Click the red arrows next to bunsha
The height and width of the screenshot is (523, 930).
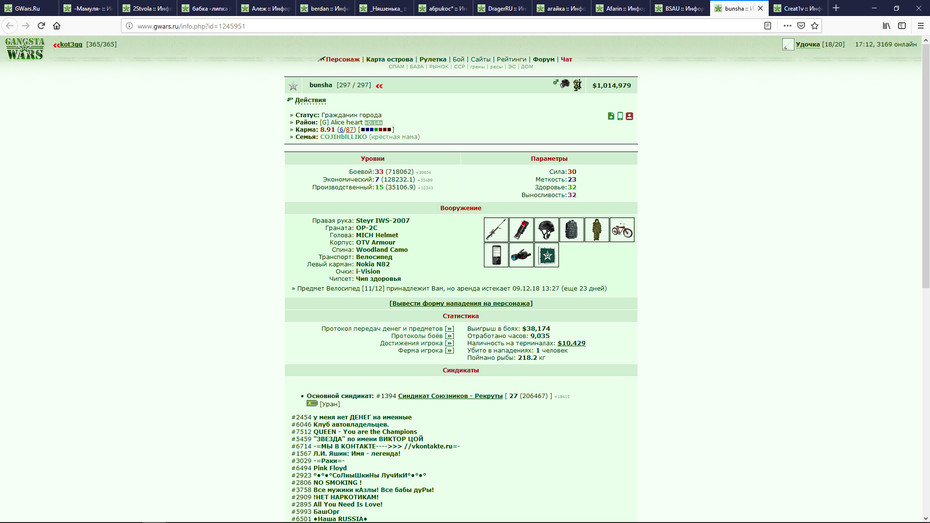point(379,86)
